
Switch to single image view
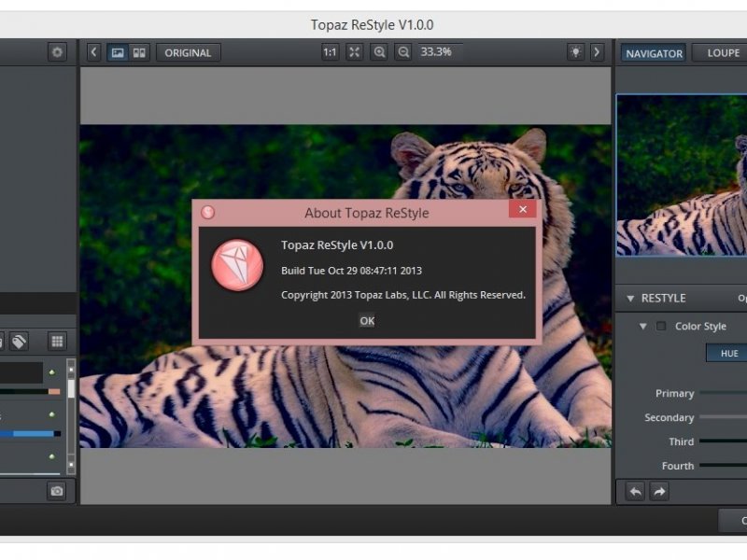coord(118,52)
